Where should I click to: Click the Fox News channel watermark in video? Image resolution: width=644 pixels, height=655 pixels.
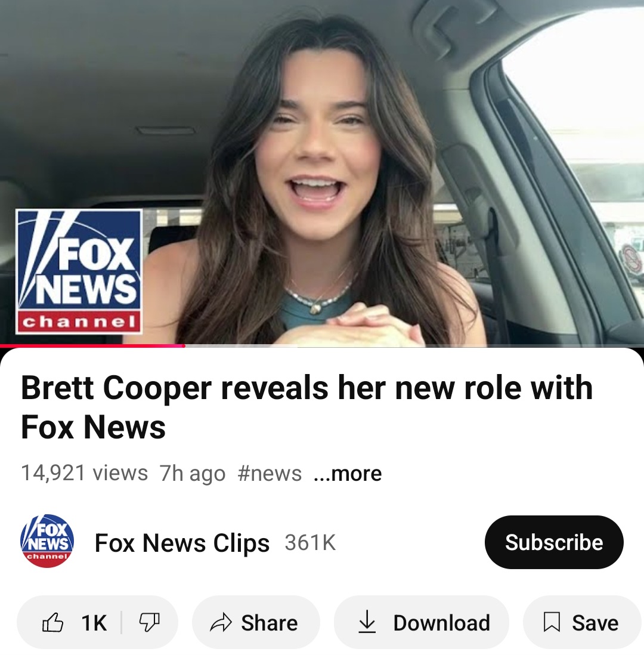pyautogui.click(x=79, y=271)
